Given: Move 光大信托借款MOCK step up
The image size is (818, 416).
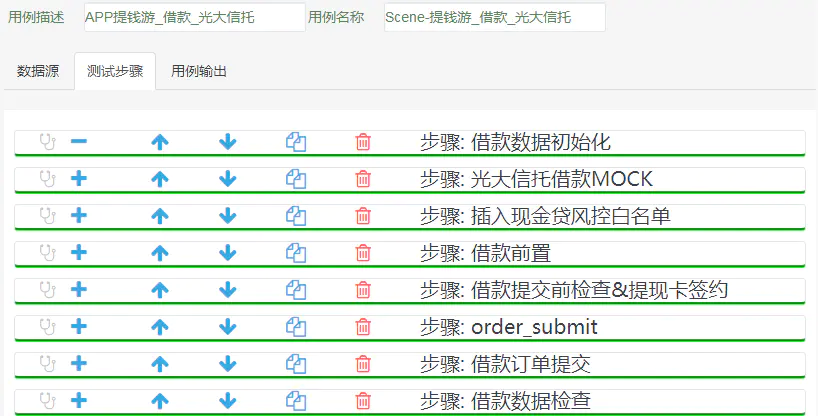Looking at the screenshot, I should point(160,179).
